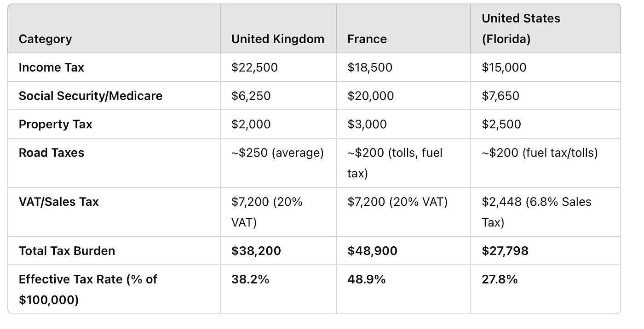Select the $48,900 France total cell
This screenshot has height=329, width=644.
(372, 251)
